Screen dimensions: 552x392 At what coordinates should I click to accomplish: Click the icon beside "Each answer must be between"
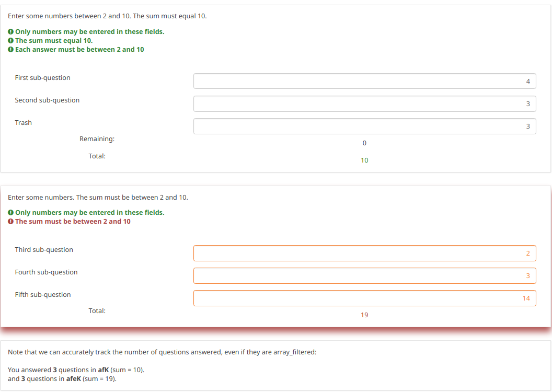coord(11,50)
